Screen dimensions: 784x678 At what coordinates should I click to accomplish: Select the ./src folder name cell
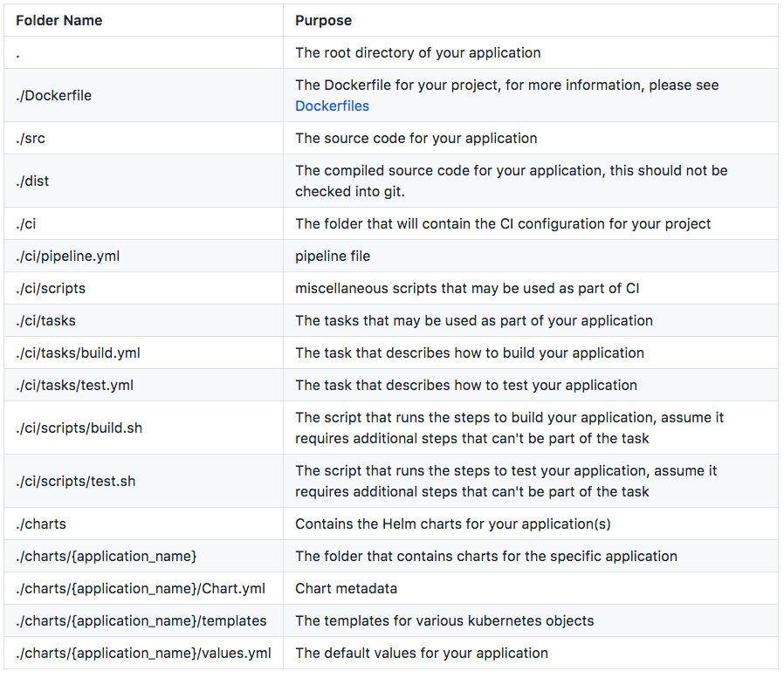click(x=143, y=138)
